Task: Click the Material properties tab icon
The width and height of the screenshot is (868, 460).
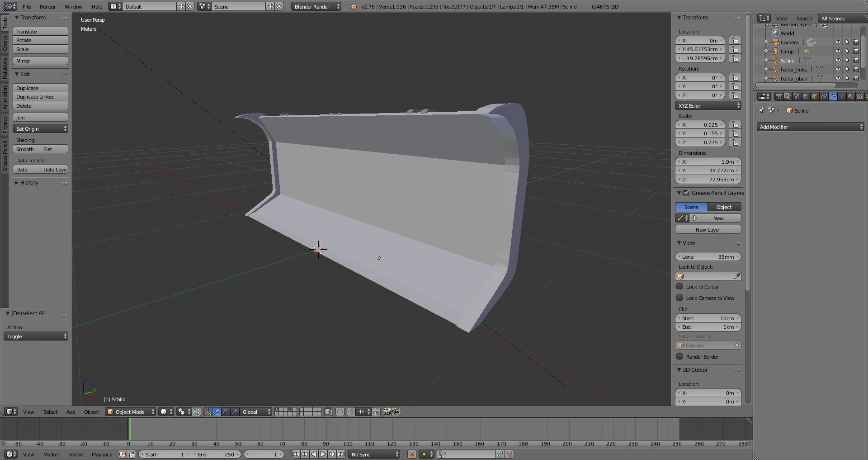Action: point(850,96)
